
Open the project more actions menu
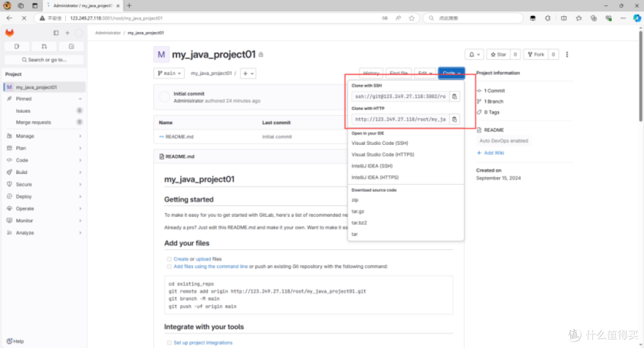click(567, 55)
